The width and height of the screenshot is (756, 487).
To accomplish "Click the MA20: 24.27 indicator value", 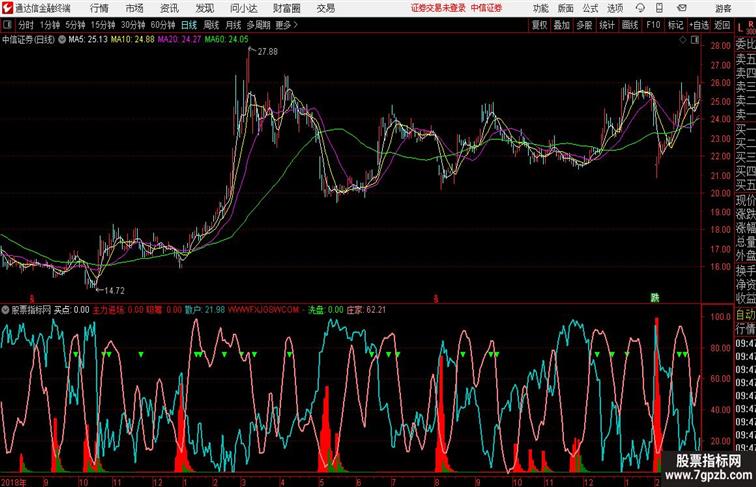I will [x=179, y=40].
